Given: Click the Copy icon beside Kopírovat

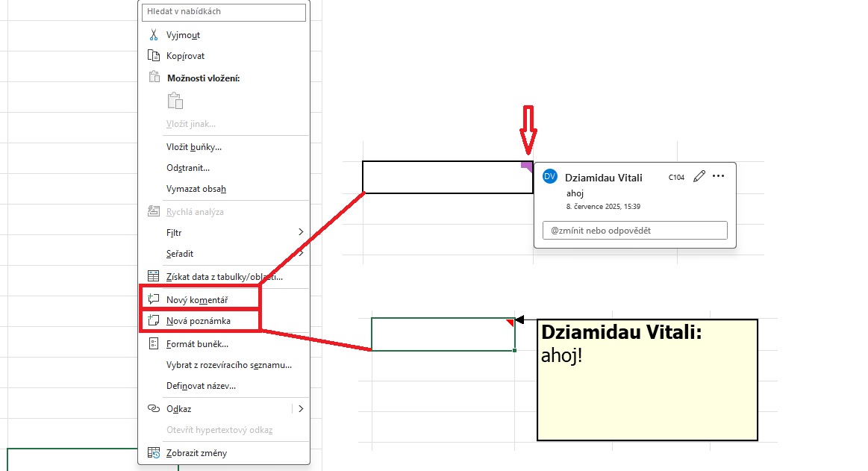Looking at the screenshot, I should 154,56.
